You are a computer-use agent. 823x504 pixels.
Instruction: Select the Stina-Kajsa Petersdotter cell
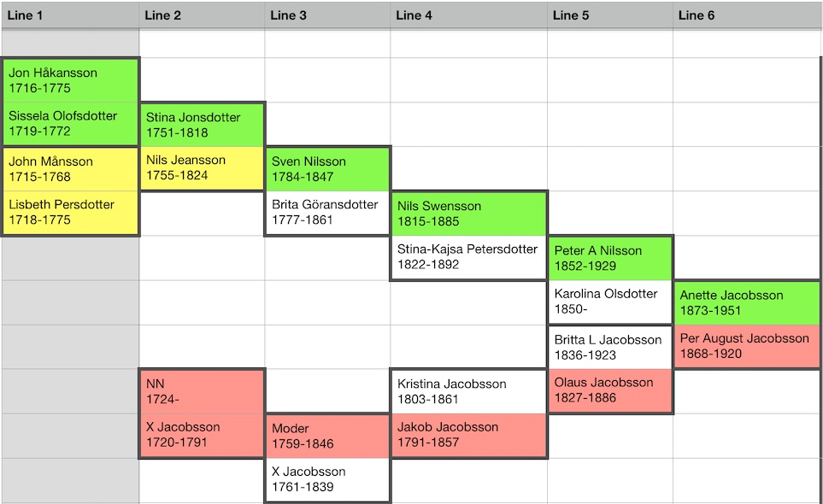469,257
